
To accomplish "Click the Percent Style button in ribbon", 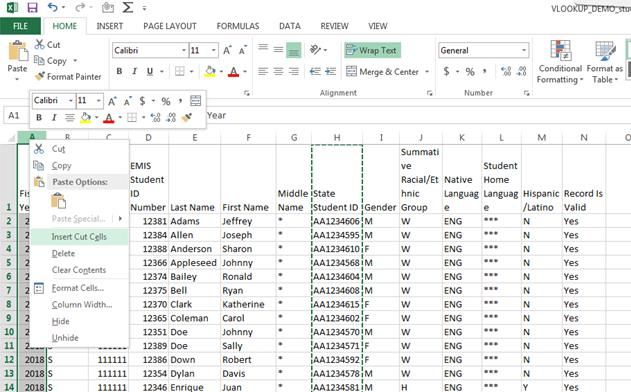I will click(470, 72).
